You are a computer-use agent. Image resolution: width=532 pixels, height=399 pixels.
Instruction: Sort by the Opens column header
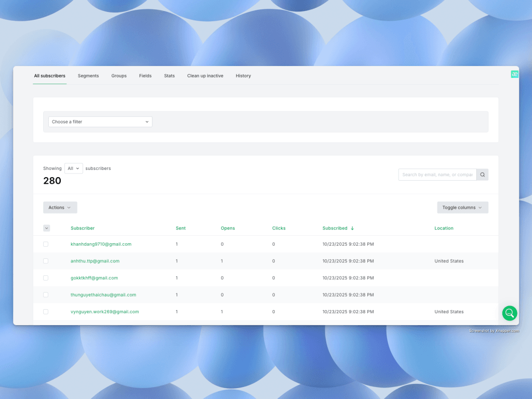click(x=228, y=229)
